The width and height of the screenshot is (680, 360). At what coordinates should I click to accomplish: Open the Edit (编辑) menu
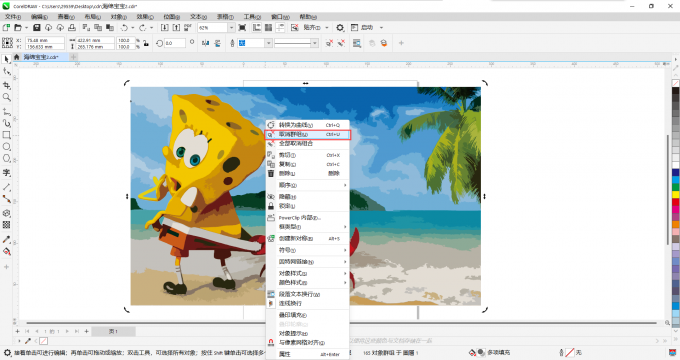[x=39, y=16]
